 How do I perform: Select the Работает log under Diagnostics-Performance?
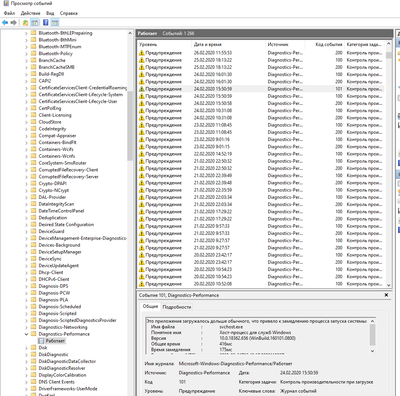click(55, 341)
